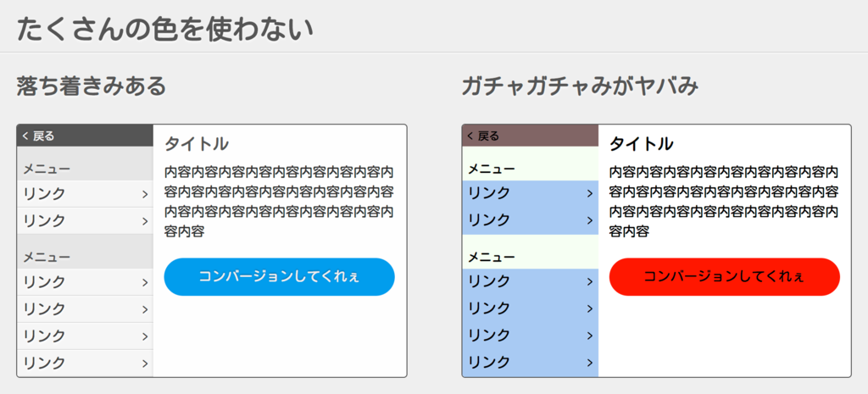Click the back chevron in the brown header

click(x=470, y=136)
